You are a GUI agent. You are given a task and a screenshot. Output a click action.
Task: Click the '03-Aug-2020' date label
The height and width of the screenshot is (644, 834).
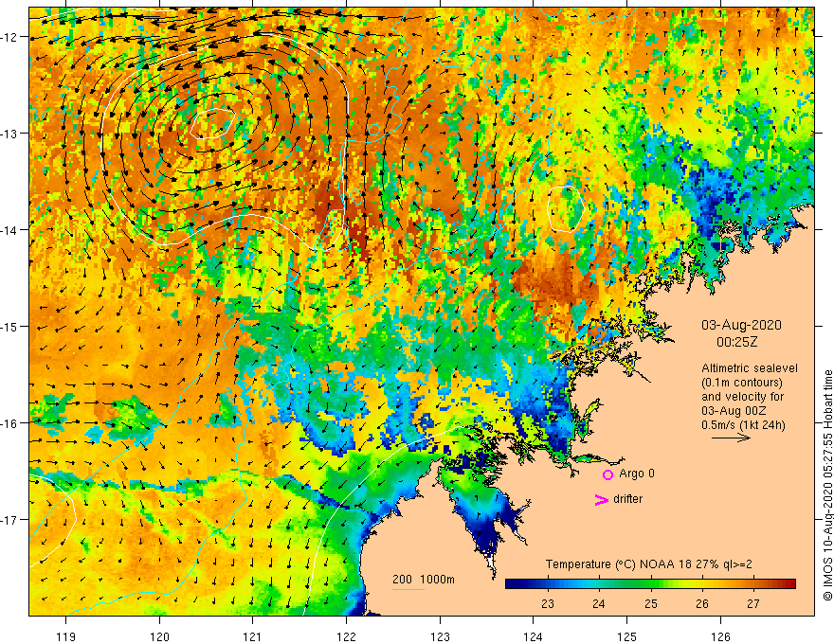741,325
